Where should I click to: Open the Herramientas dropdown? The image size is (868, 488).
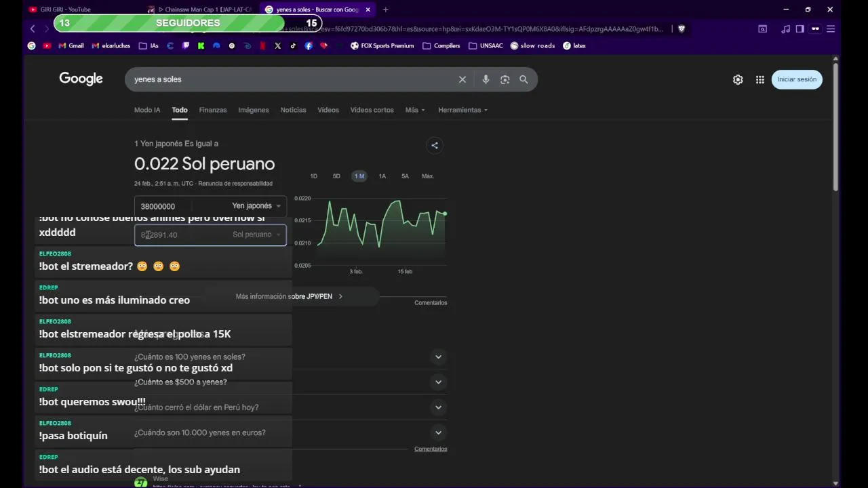(463, 110)
